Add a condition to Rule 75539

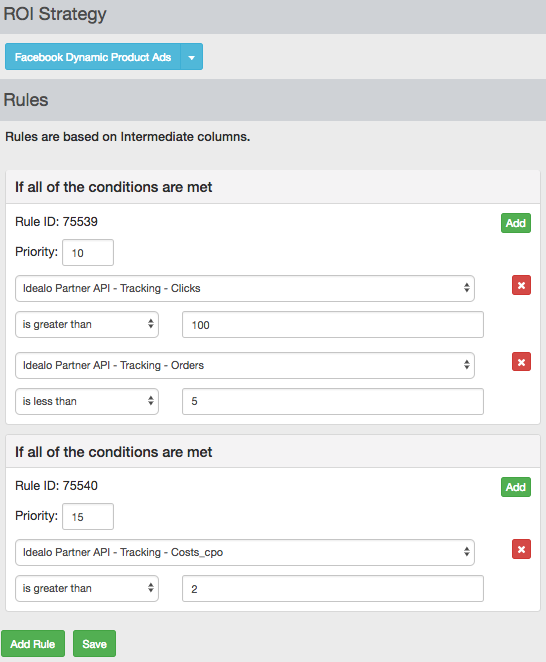coord(516,223)
